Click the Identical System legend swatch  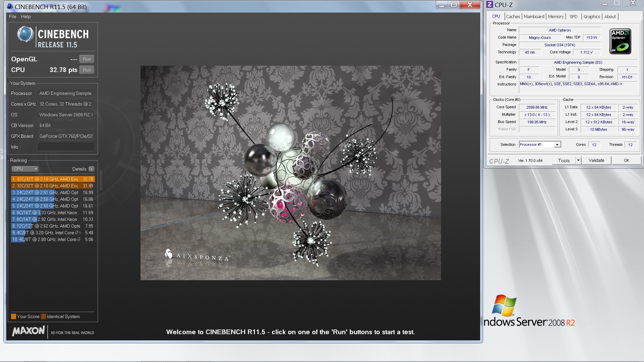(x=43, y=316)
